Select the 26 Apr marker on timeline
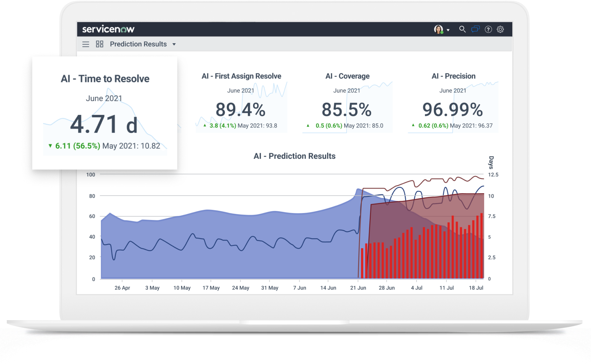 [122, 288]
